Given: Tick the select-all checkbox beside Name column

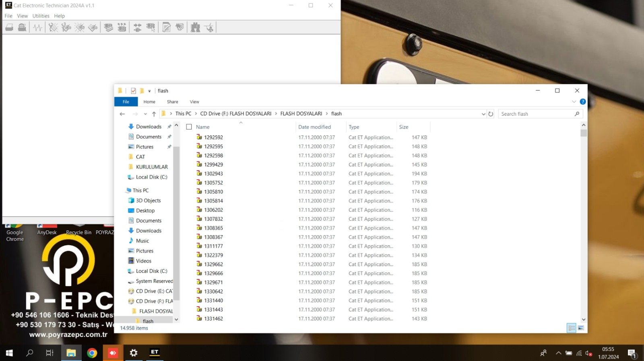Looking at the screenshot, I should click(x=189, y=127).
